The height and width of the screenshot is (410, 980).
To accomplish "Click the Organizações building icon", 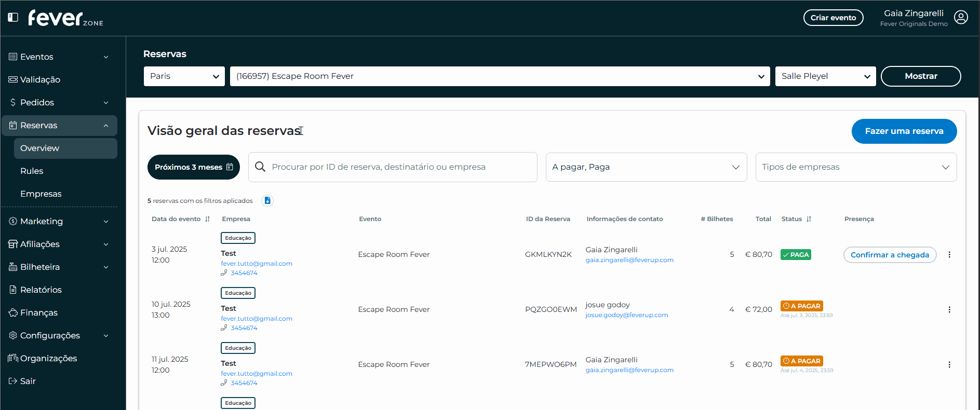I will (13, 358).
